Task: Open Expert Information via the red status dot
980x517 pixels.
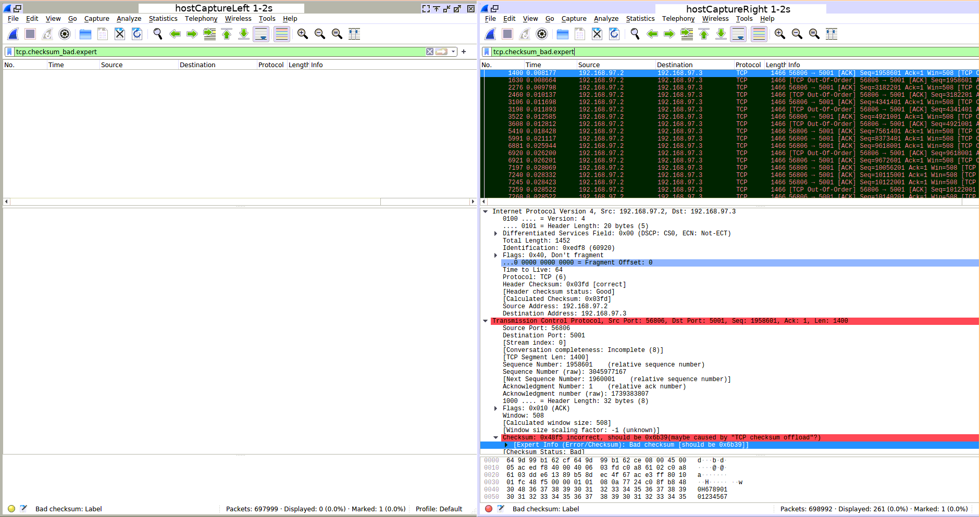Action: click(489, 509)
